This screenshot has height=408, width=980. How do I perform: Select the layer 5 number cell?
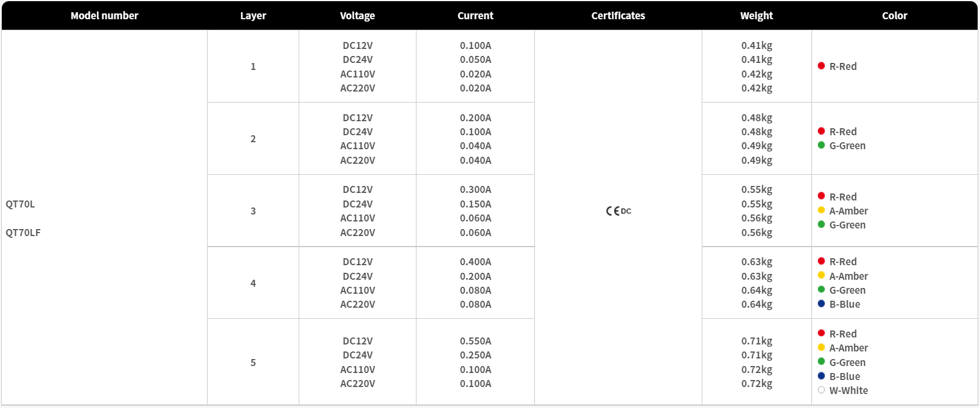coord(253,363)
